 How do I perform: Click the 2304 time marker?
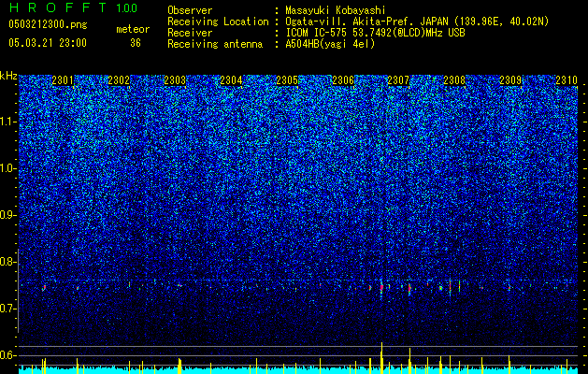231,80
